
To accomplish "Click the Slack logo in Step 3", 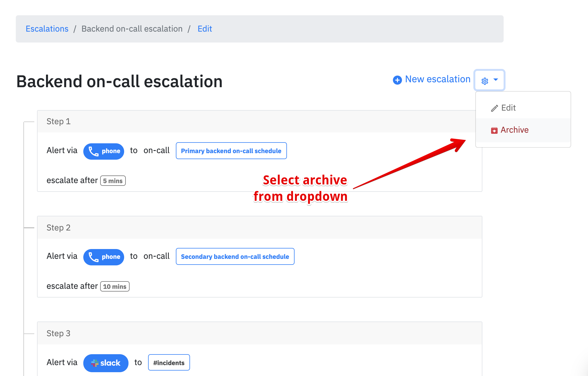I will coord(95,363).
